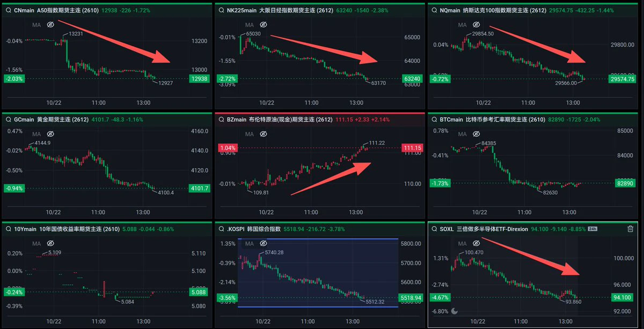The image size is (644, 329).
Task: Show MA lines using the NQmain eye icon
Action: tap(478, 25)
